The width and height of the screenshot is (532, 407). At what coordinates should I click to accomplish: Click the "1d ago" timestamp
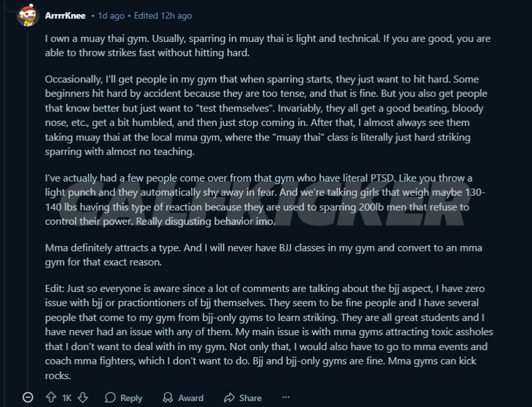[111, 16]
